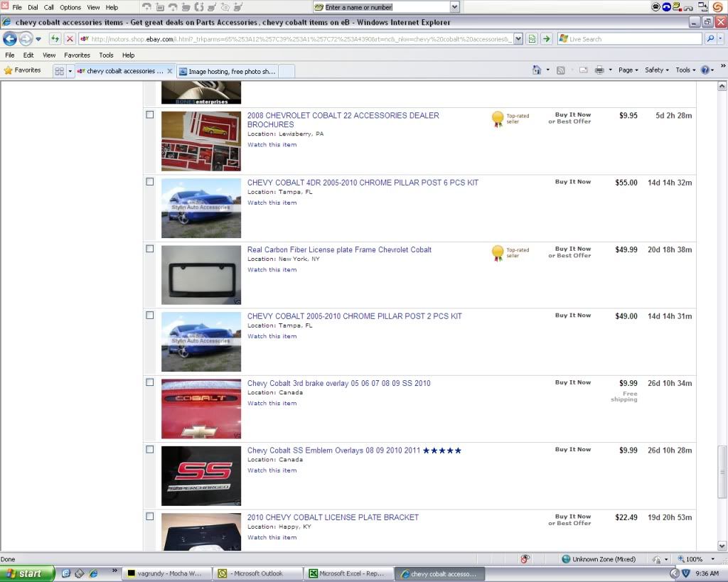Click the green Go arrow button
The image size is (728, 582).
pos(547,39)
